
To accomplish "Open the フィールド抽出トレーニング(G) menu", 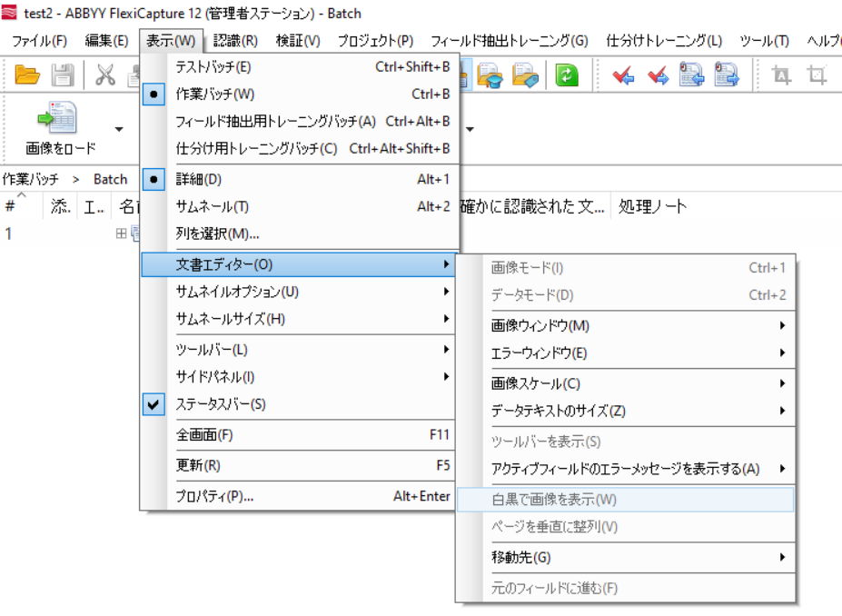I will pos(509,41).
